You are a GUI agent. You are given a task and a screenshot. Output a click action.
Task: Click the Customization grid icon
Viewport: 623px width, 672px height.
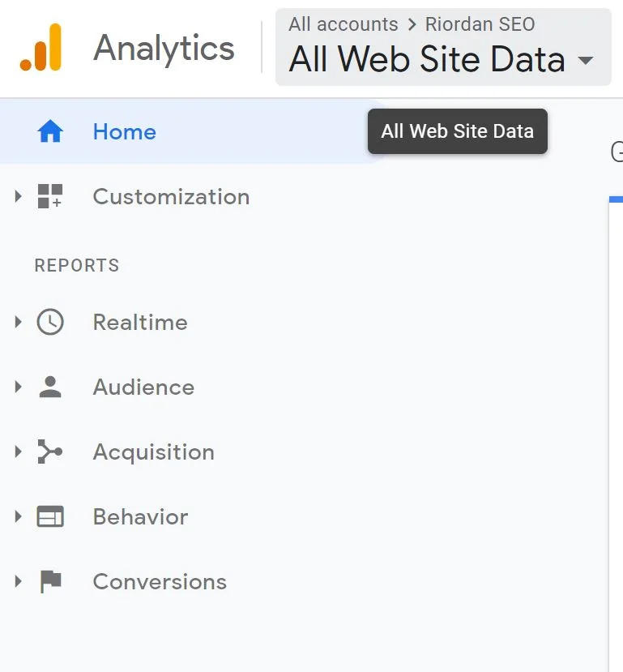pyautogui.click(x=50, y=196)
